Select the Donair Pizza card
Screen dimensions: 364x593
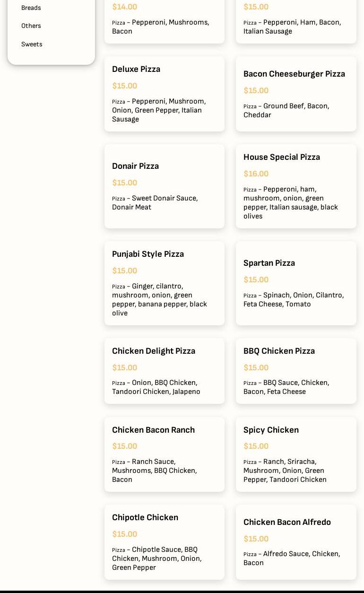(x=164, y=186)
